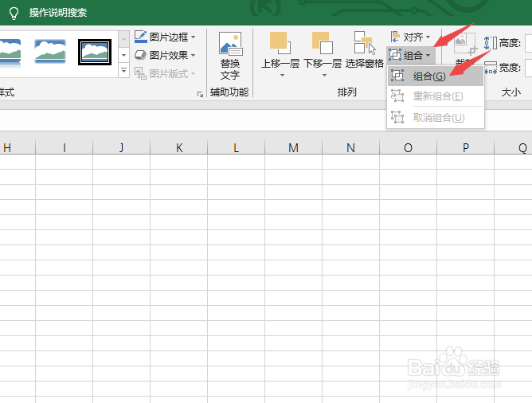The height and width of the screenshot is (403, 532).
Task: Click the 高度 height icon
Action: click(491, 43)
